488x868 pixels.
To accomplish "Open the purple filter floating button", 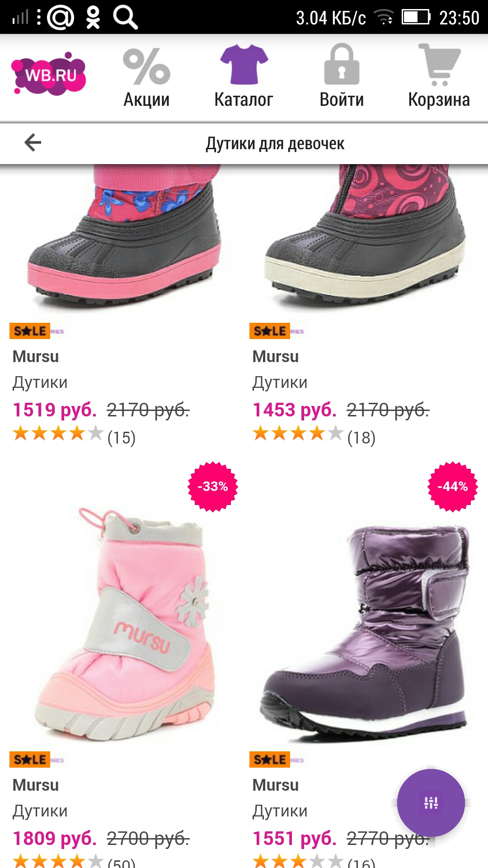I will 431,803.
